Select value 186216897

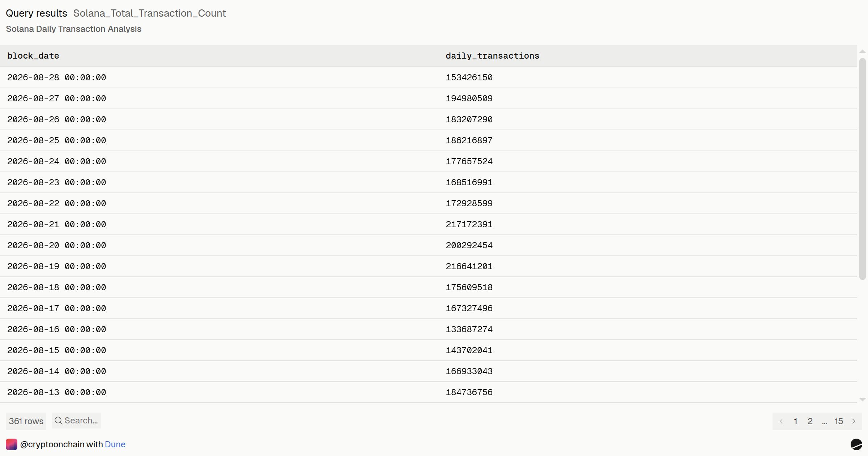(x=469, y=140)
